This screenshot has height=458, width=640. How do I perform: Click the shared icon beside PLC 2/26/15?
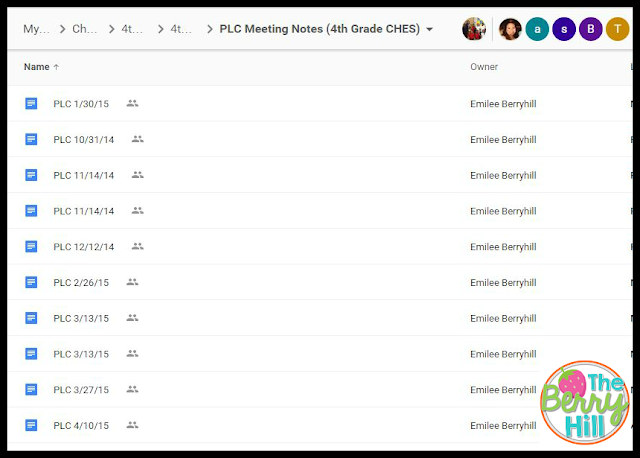click(x=132, y=282)
